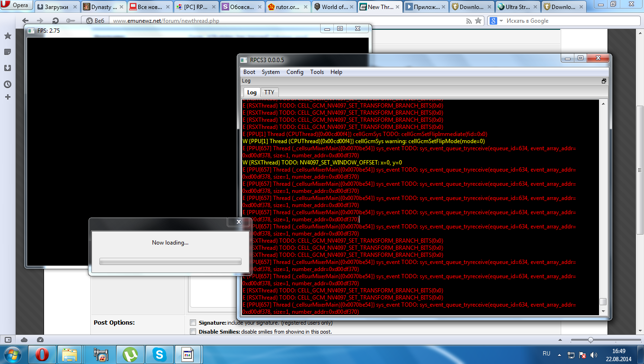Launch uTorrent from the taskbar
Image resolution: width=644 pixels, height=364 pixels.
point(129,354)
